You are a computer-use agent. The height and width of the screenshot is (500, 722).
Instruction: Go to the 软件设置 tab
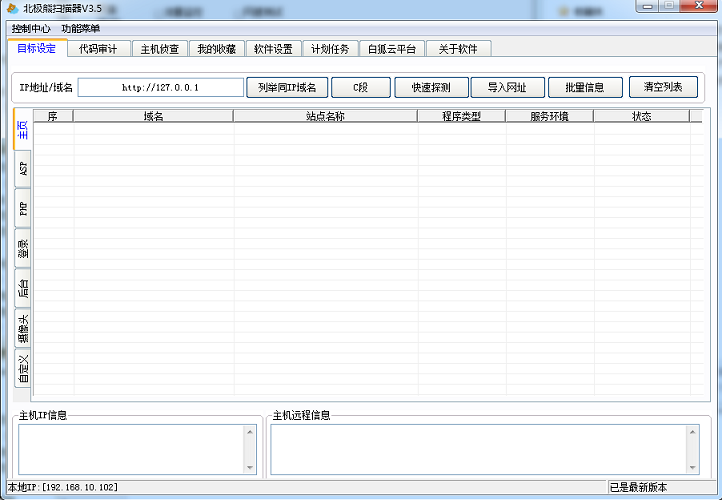pyautogui.click(x=273, y=49)
